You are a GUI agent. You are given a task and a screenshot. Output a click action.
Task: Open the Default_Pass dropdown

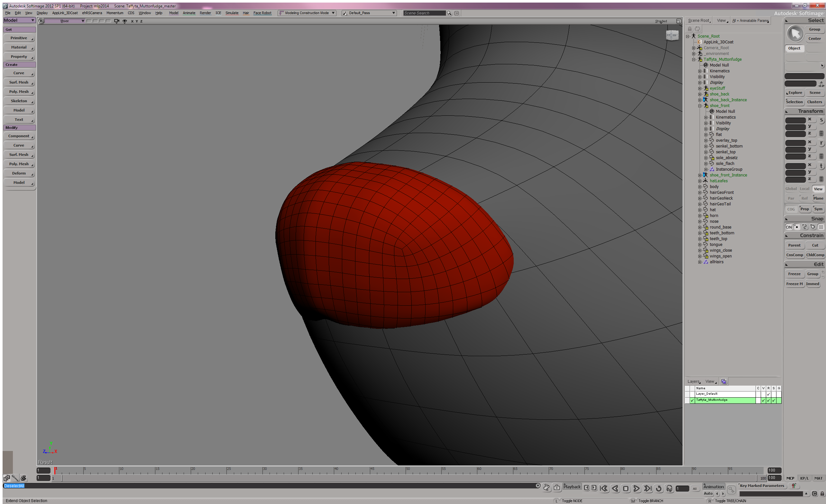pos(369,13)
